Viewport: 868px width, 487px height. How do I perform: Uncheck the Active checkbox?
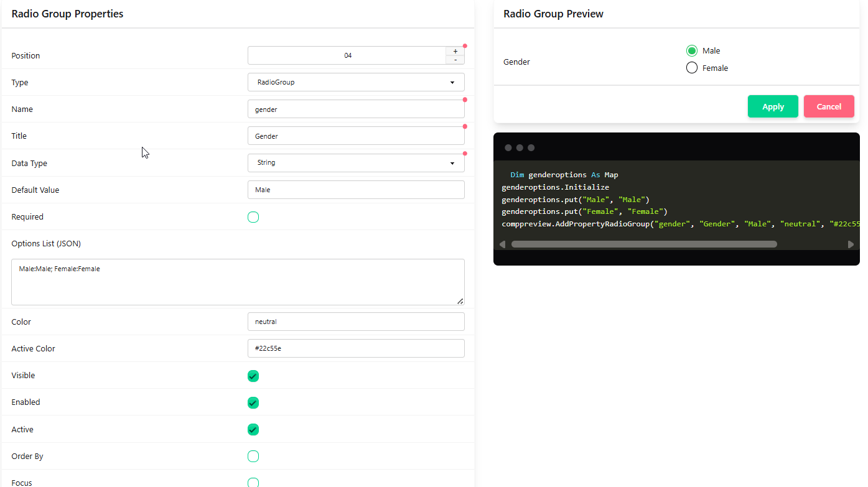[x=253, y=430]
